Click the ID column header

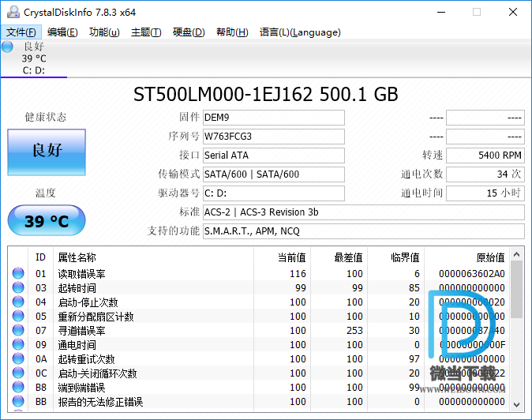(40, 257)
